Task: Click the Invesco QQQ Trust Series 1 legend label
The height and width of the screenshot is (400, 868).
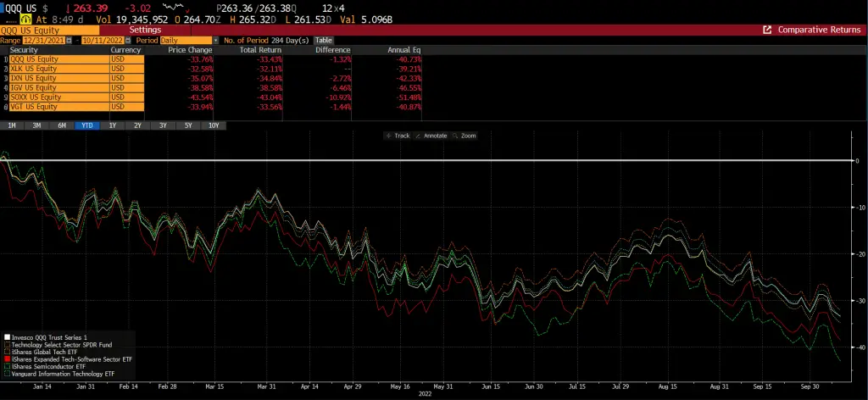Action: [x=49, y=337]
